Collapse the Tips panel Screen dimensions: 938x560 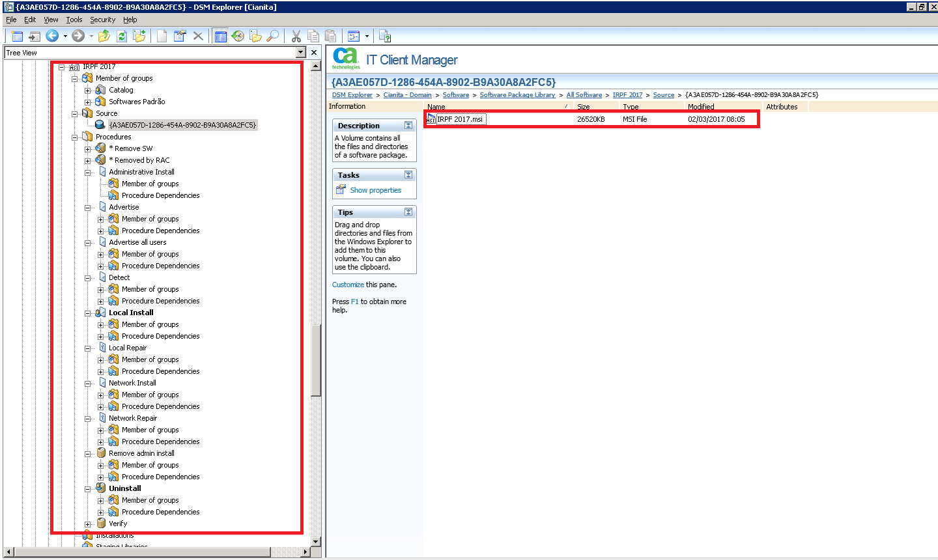point(408,212)
